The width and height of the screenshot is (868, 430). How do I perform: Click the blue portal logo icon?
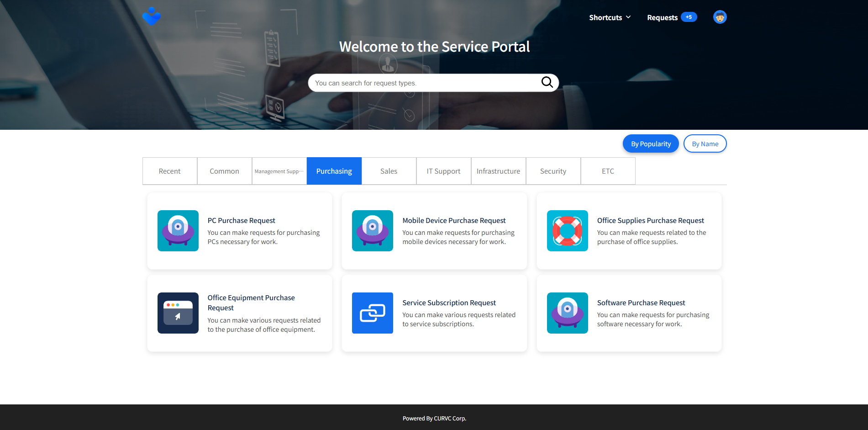click(151, 16)
